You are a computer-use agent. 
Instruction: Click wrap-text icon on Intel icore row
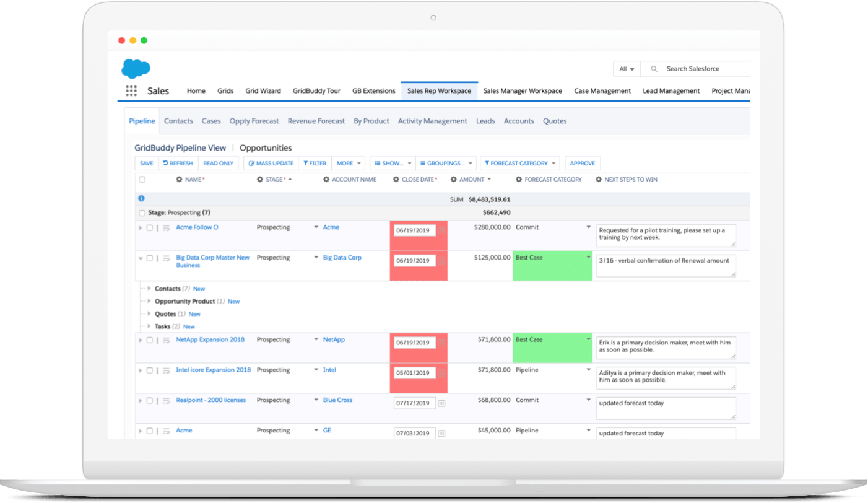(x=166, y=370)
